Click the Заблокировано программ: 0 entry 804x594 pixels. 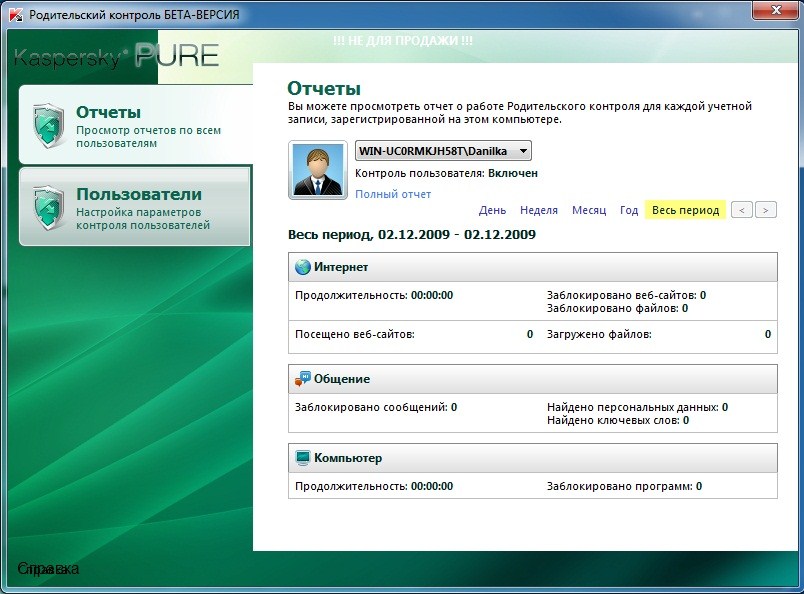coord(625,486)
